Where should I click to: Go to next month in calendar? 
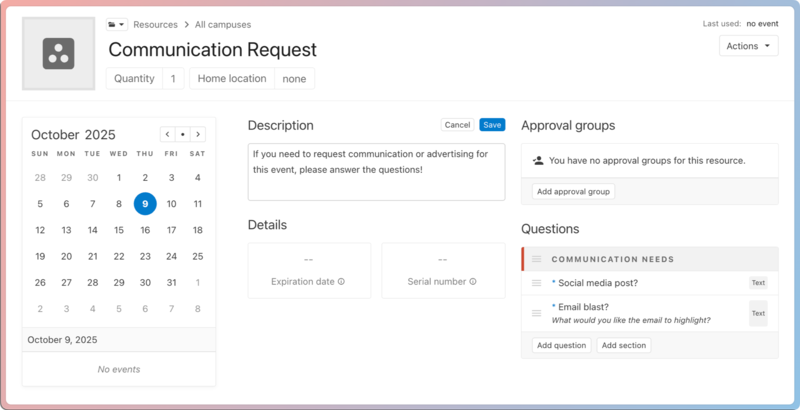click(x=198, y=134)
